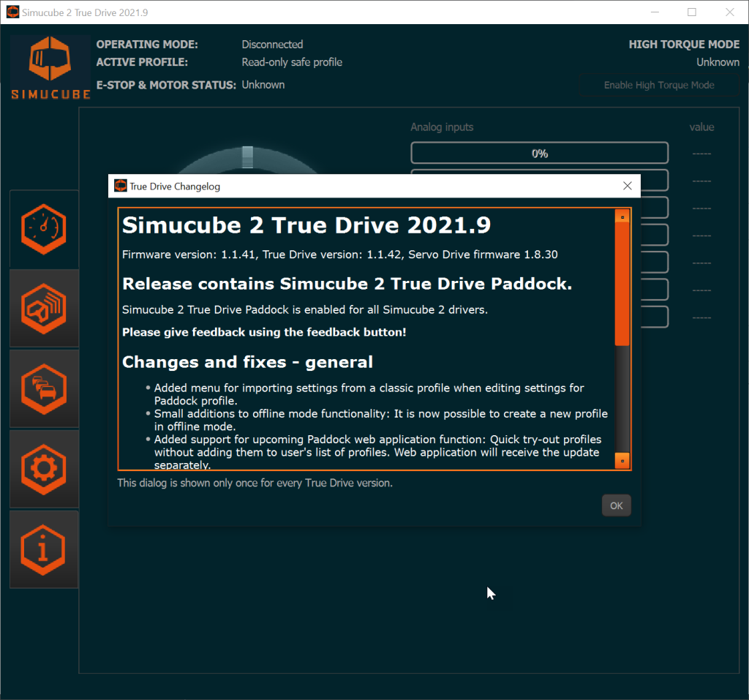Click 'Release contains Simucube 2 True Drive Paddock' heading
This screenshot has height=700, width=749.
pyautogui.click(x=347, y=284)
